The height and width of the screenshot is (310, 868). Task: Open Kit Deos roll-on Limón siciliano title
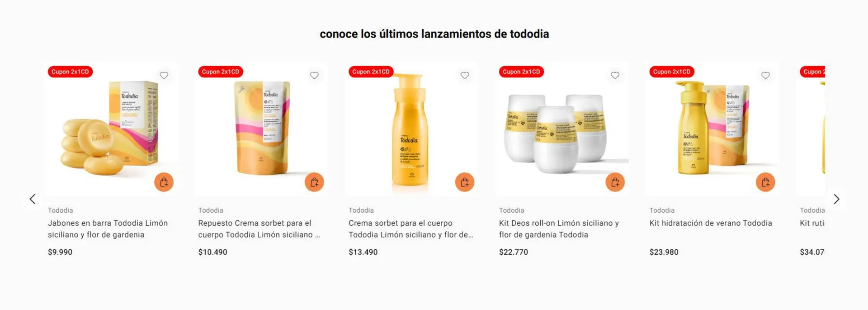pos(559,229)
